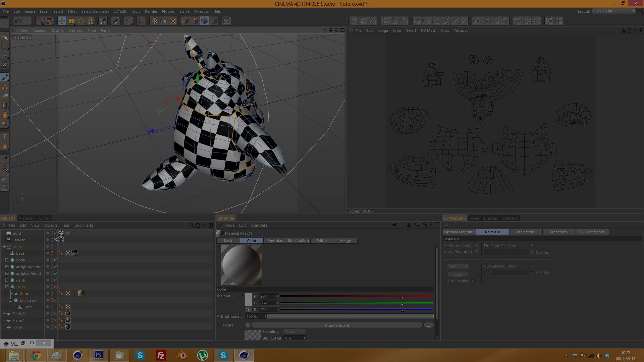The height and width of the screenshot is (362, 644).
Task: Open Photoshop from the taskbar
Action: (x=98, y=355)
